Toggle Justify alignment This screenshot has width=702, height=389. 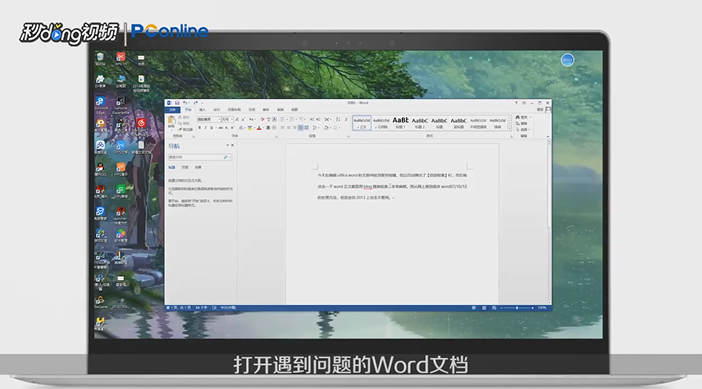point(300,128)
